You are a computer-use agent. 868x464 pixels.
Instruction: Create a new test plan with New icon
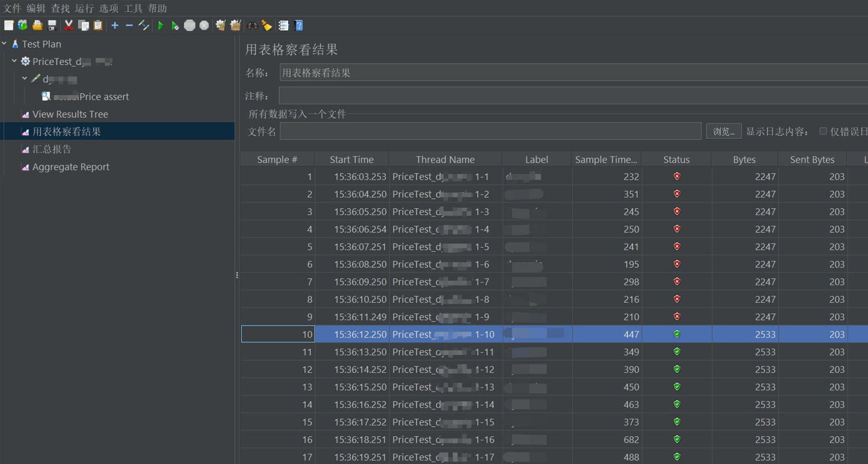[9, 26]
